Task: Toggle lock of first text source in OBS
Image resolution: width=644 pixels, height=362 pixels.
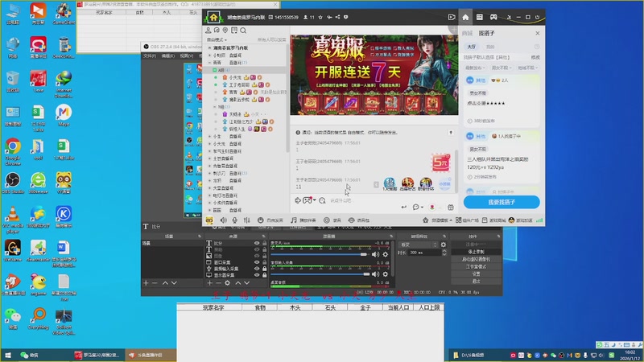Action: (x=265, y=244)
